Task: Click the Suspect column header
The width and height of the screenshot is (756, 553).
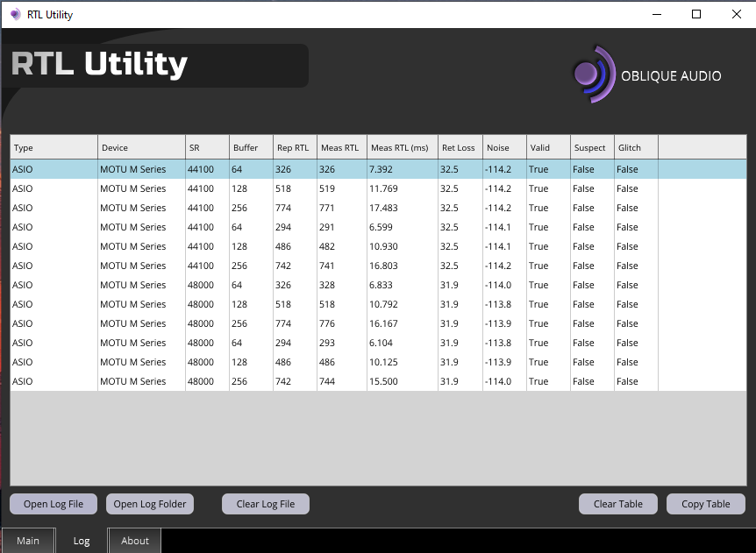Action: click(593, 147)
